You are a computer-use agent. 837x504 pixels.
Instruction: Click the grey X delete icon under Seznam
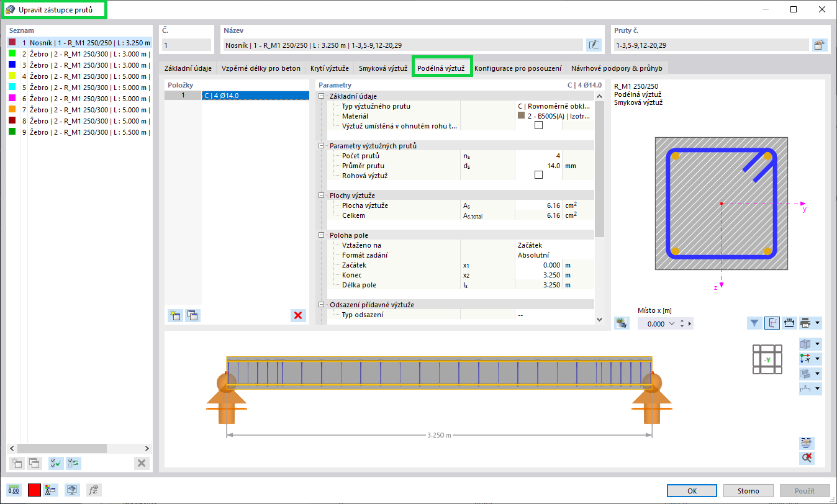coord(142,462)
